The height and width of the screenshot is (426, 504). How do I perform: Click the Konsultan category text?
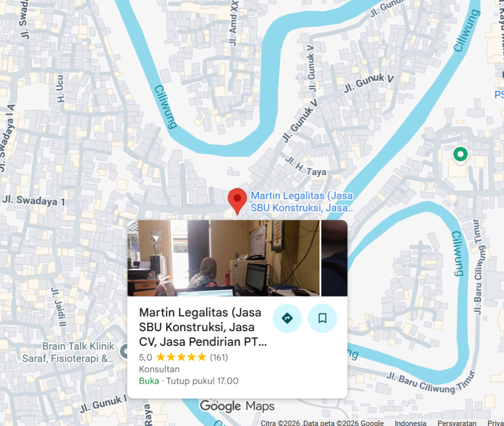point(159,369)
